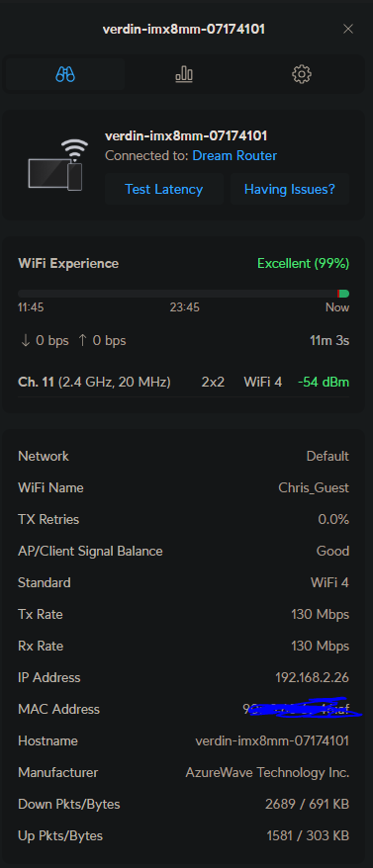
Task: Click the WiFi Experience timeline bar
Action: [x=183, y=294]
